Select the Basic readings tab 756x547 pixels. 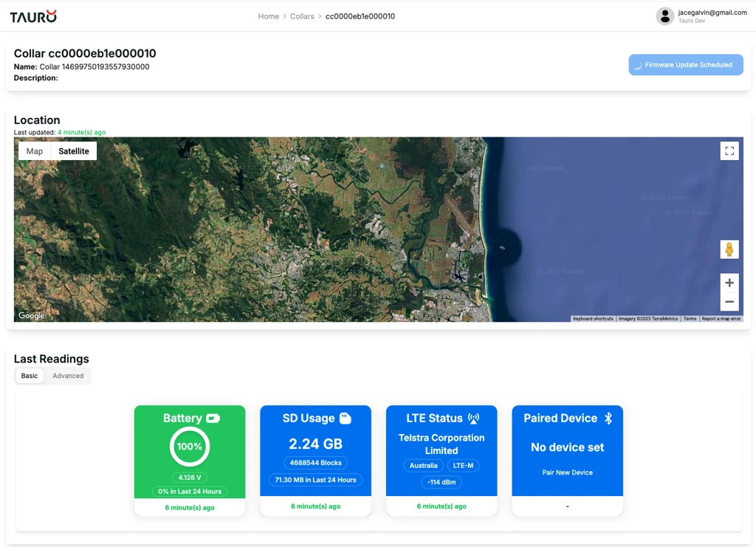point(30,376)
